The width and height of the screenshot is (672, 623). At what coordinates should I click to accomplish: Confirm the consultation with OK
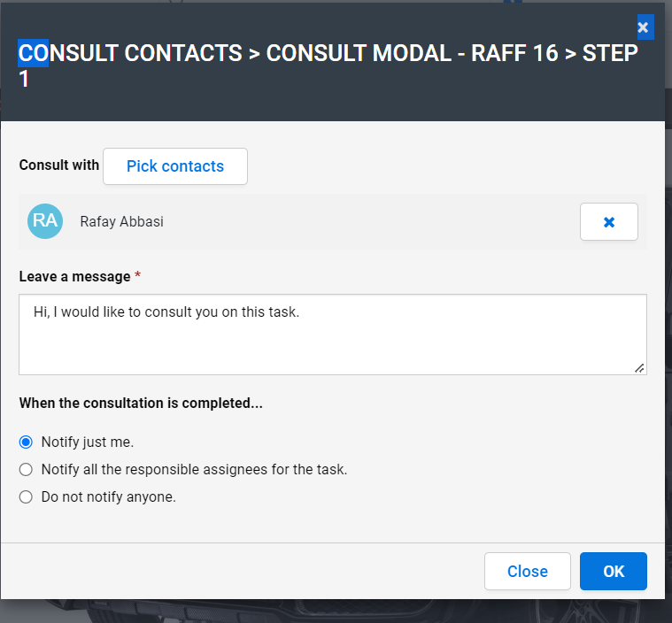tap(614, 571)
